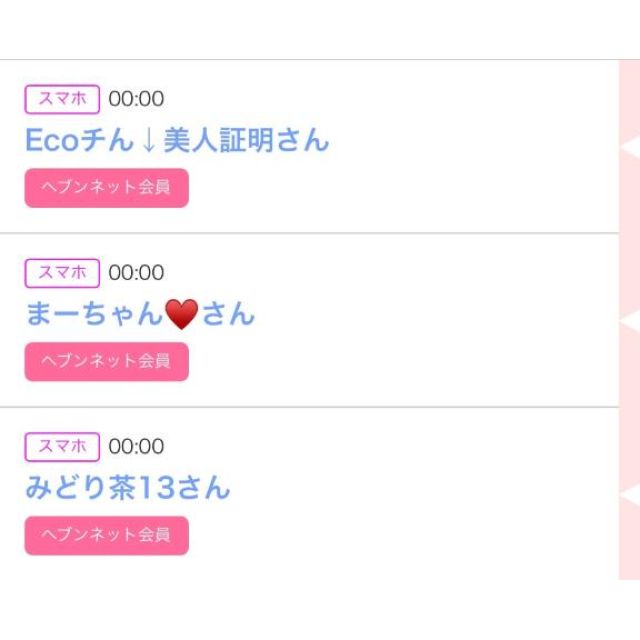Click 00:00 timestamp on Ecoチン entry
Image resolution: width=640 pixels, height=640 pixels.
pos(136,99)
